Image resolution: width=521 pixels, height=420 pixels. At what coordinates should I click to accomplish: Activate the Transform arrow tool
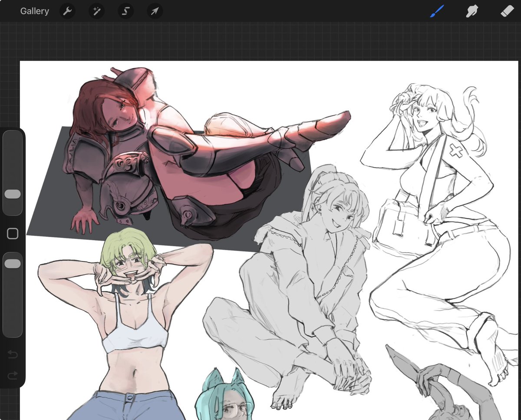coord(155,11)
